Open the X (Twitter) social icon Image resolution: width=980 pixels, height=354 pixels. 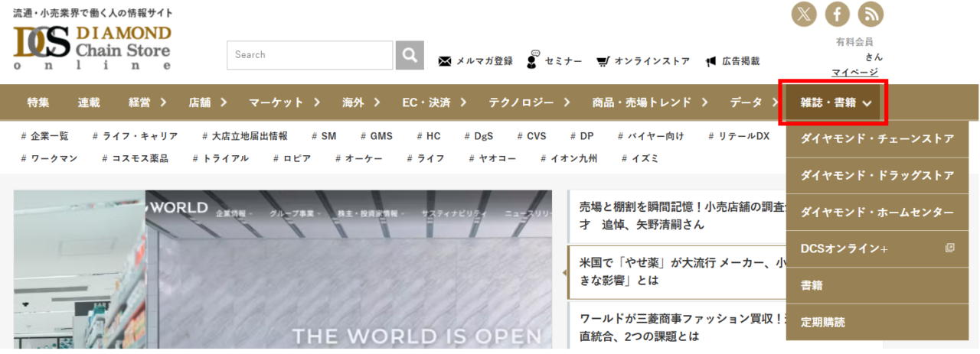[804, 14]
